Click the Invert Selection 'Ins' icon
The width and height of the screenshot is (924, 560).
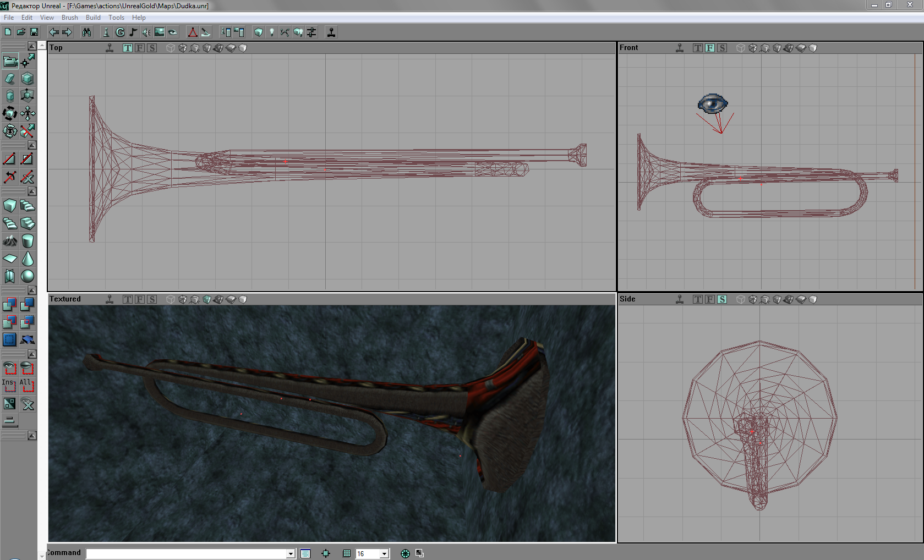coord(10,386)
